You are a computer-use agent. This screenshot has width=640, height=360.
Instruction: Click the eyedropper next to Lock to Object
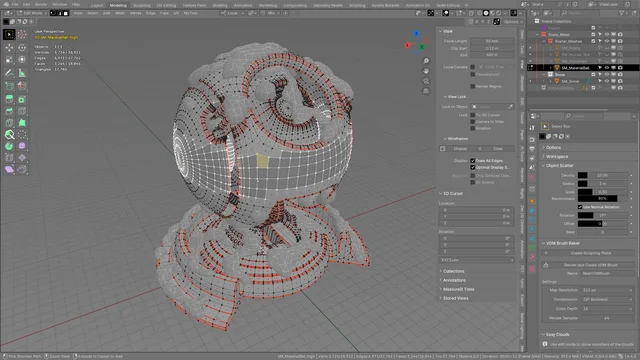click(510, 107)
